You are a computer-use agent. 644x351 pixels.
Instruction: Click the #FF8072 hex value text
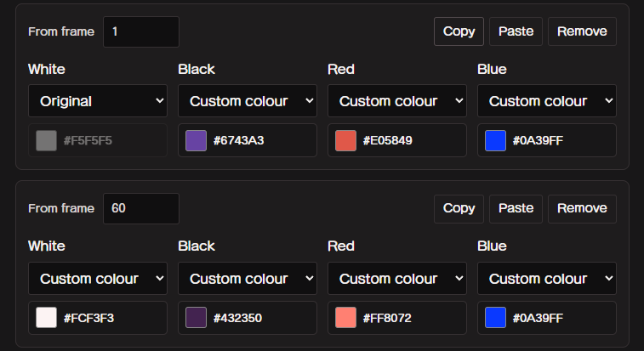pos(387,318)
